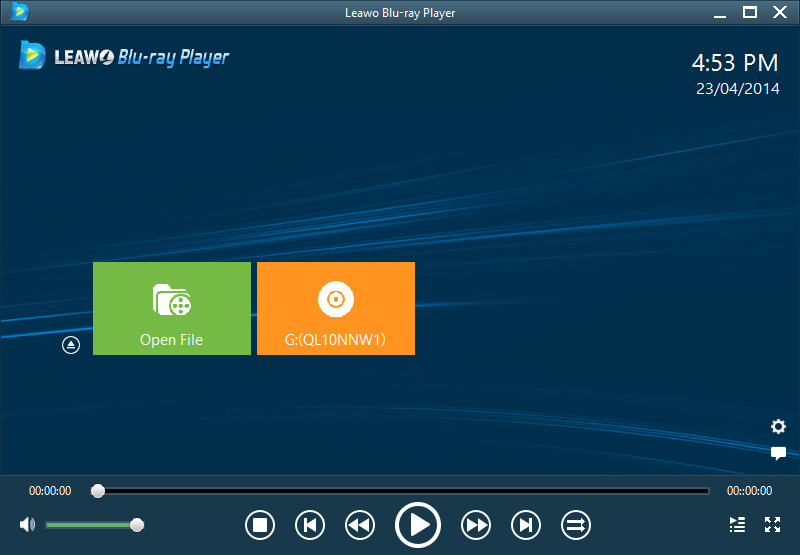Toggle the loop playback mode button
800x555 pixels.
tap(576, 524)
